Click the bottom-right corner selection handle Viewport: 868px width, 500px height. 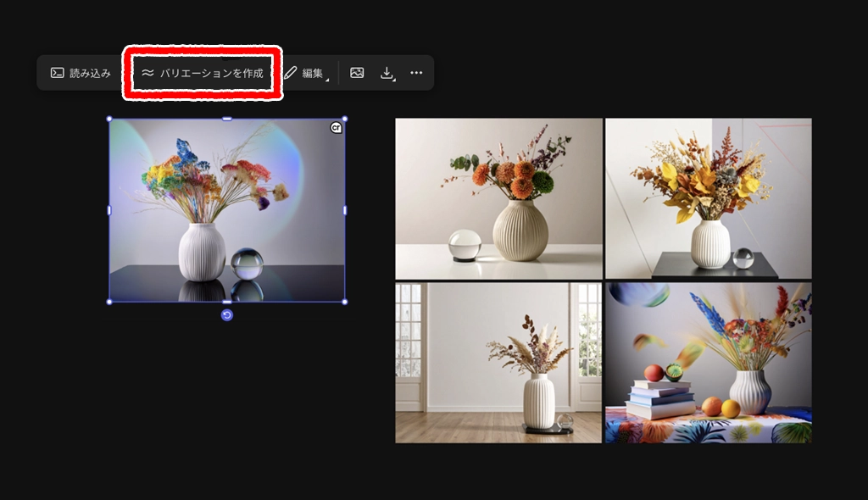[x=345, y=302]
